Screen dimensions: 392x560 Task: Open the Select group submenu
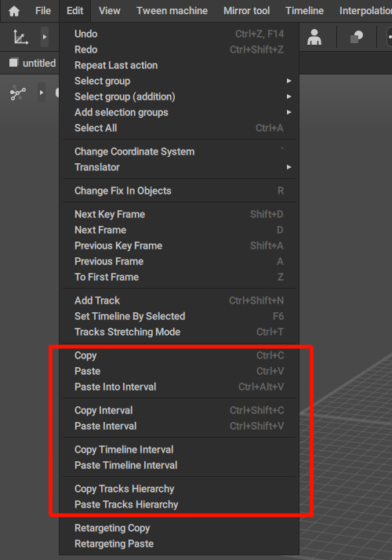179,81
